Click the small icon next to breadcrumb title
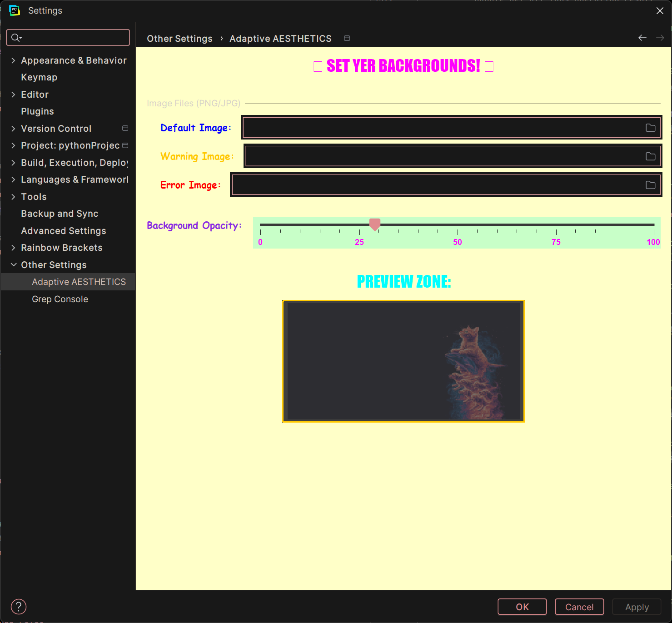This screenshot has height=623, width=672. 347,39
